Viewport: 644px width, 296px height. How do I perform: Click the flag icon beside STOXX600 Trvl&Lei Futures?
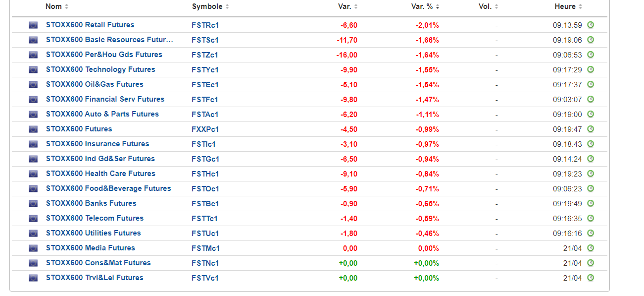tap(33, 278)
